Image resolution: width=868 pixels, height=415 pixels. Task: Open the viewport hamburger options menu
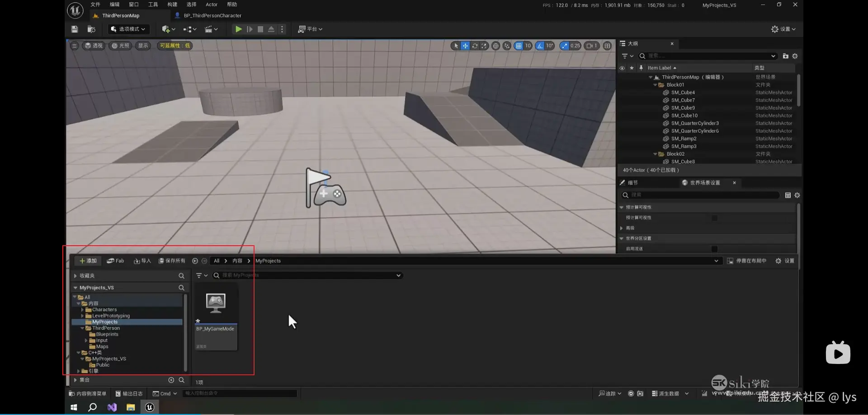75,46
